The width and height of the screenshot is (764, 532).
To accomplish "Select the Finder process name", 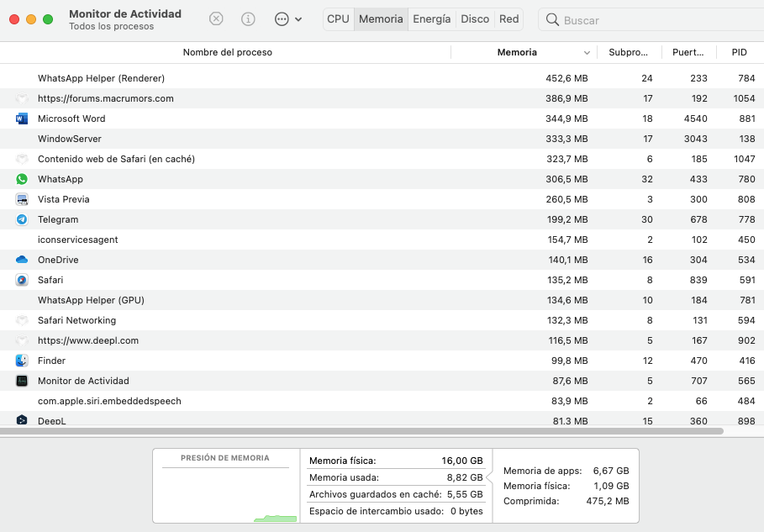I will click(51, 361).
